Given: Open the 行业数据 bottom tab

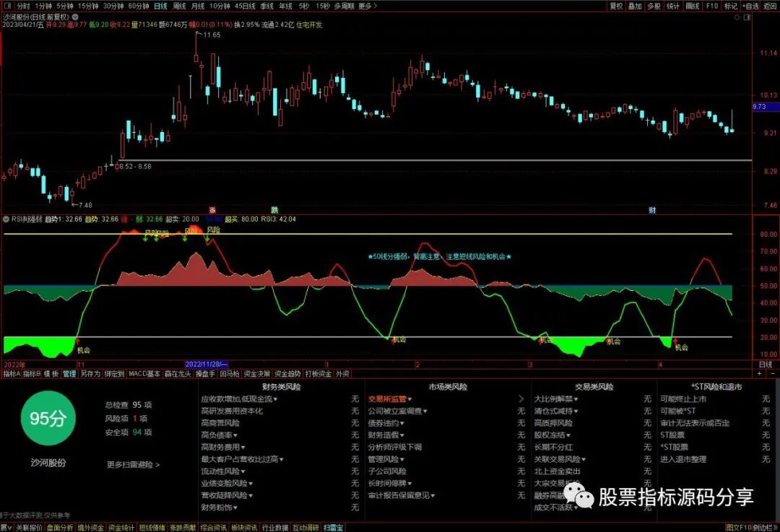Looking at the screenshot, I should tap(275, 528).
